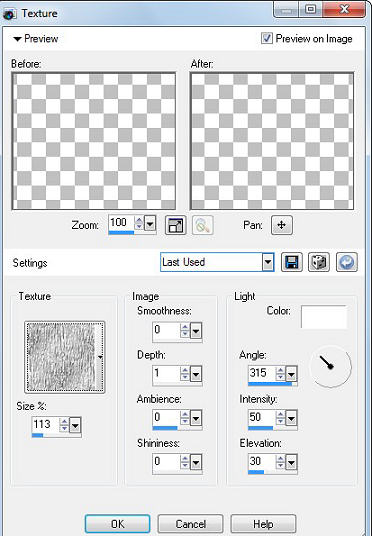Open the Zoom value dropdown arrow
The width and height of the screenshot is (372, 536).
[150, 224]
